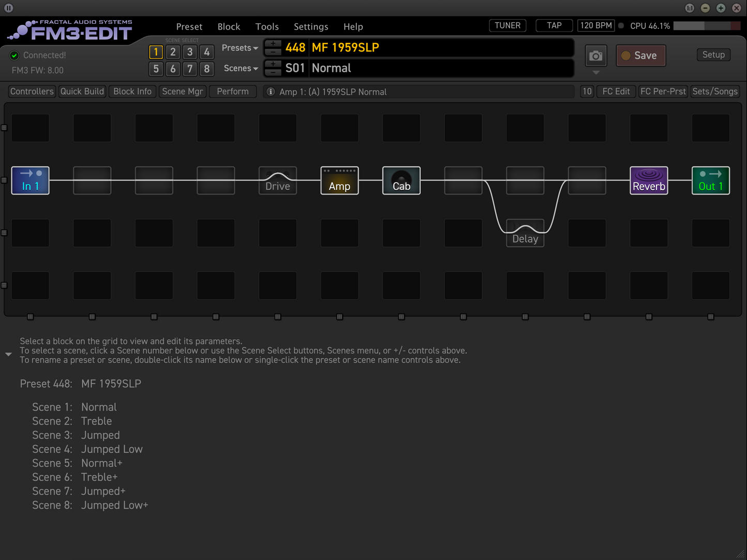Screen dimensions: 747x560
Task: Open FC Per-Prst
Action: (663, 92)
